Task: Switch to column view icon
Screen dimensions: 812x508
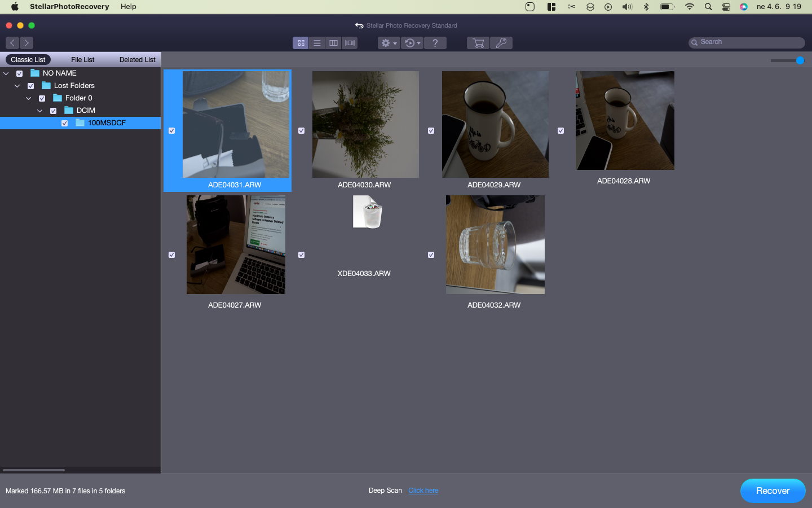Action: [333, 43]
